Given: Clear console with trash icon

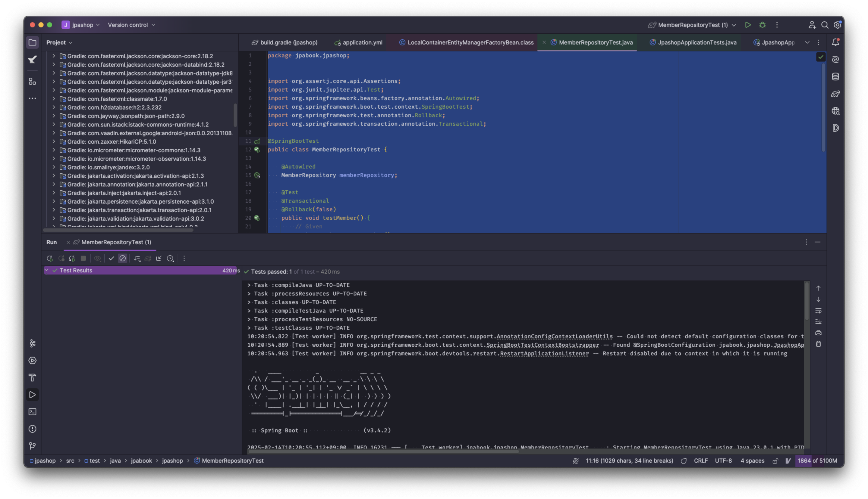Looking at the screenshot, I should (818, 344).
